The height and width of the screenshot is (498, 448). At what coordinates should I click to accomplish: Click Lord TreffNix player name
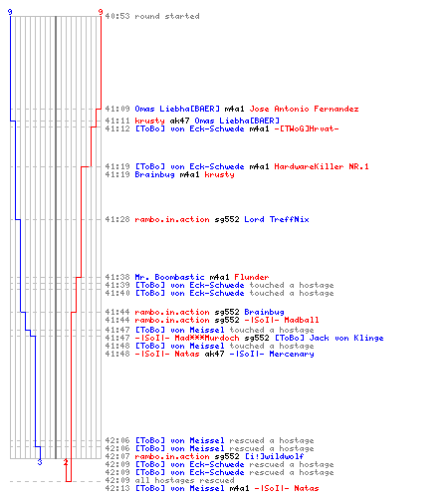click(x=277, y=219)
